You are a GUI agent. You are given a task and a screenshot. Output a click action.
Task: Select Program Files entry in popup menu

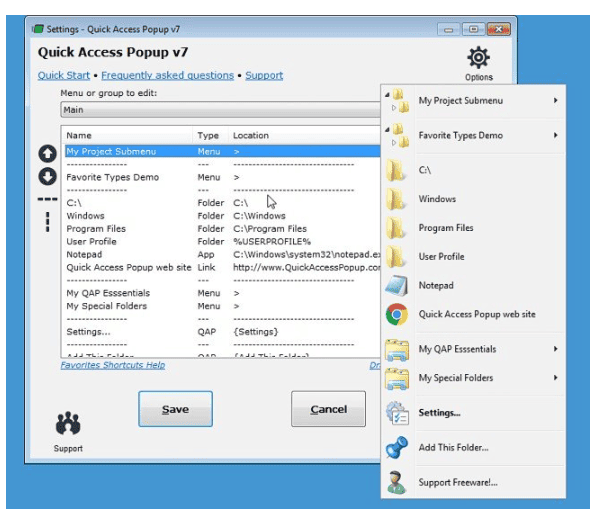tap(473, 228)
